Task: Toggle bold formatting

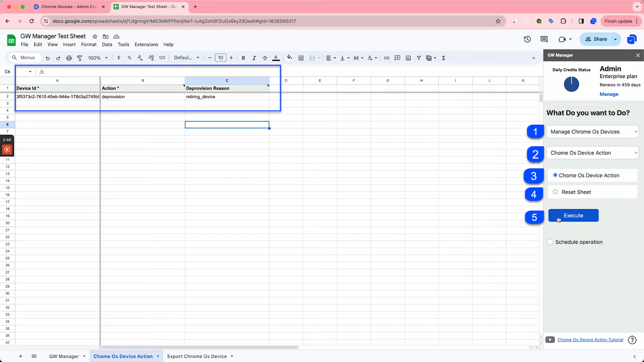Action: [x=243, y=58]
